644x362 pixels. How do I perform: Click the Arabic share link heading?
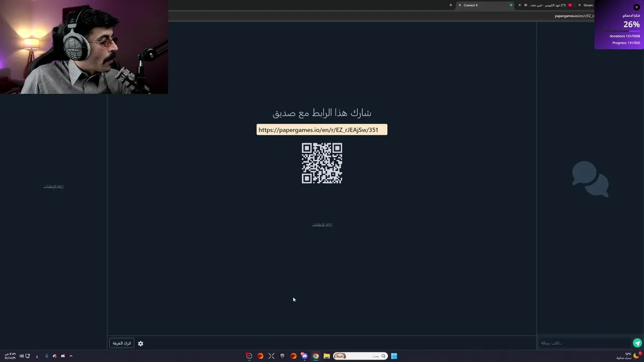322,113
